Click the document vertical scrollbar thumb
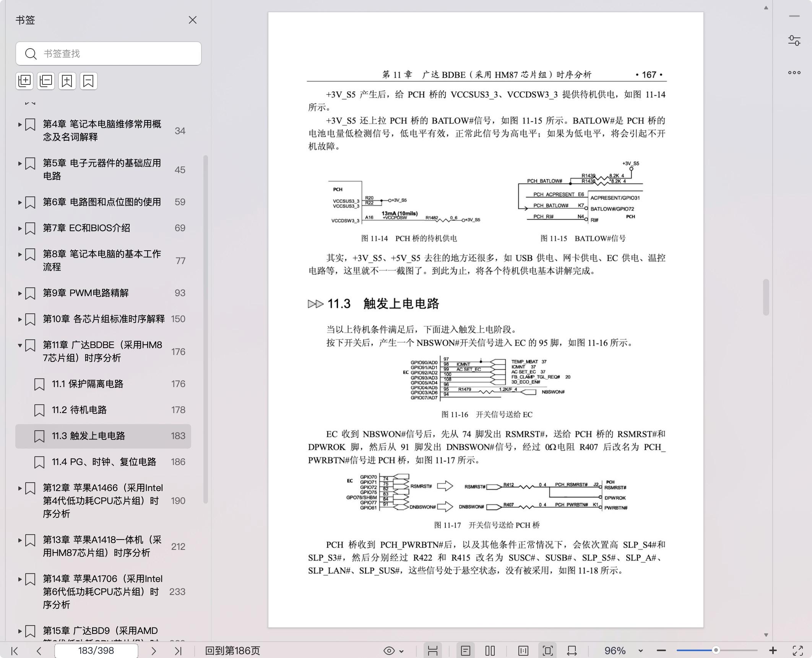 click(x=766, y=297)
